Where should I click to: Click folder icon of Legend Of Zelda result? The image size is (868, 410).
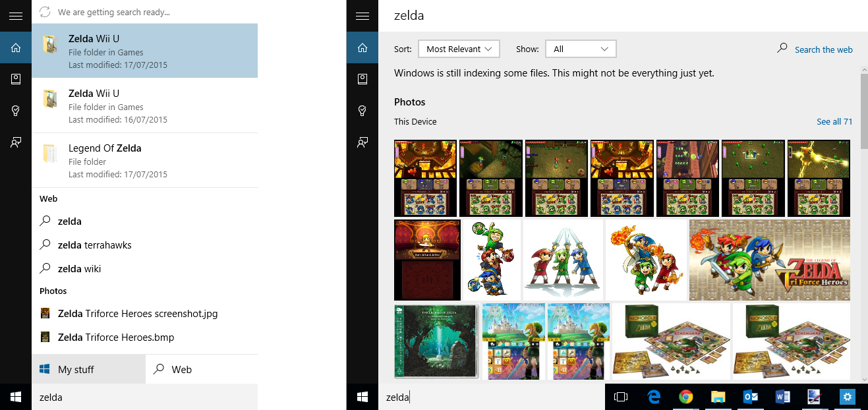click(50, 154)
